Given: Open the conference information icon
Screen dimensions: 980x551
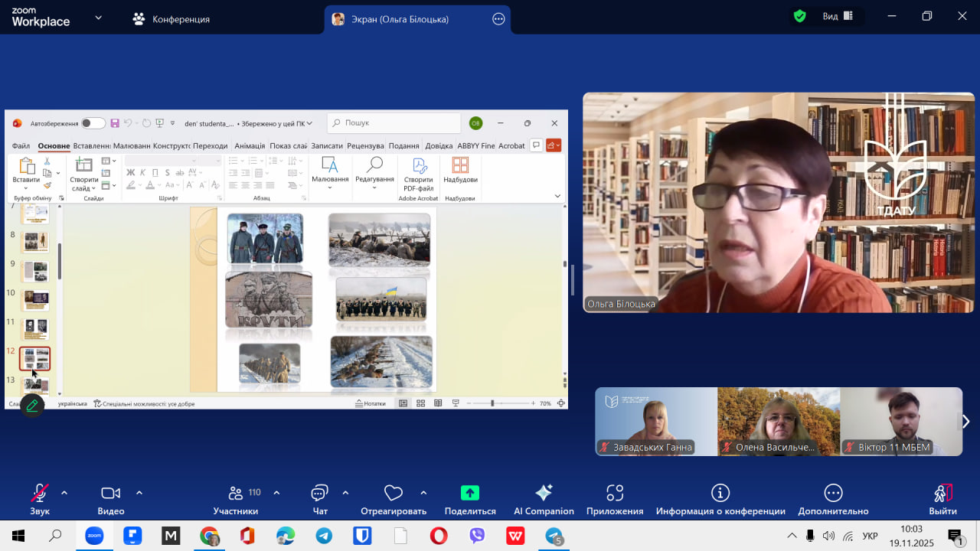Looking at the screenshot, I should pos(720,494).
